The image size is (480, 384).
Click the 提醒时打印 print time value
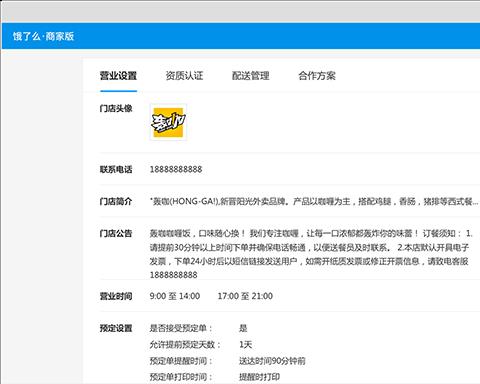click(259, 377)
